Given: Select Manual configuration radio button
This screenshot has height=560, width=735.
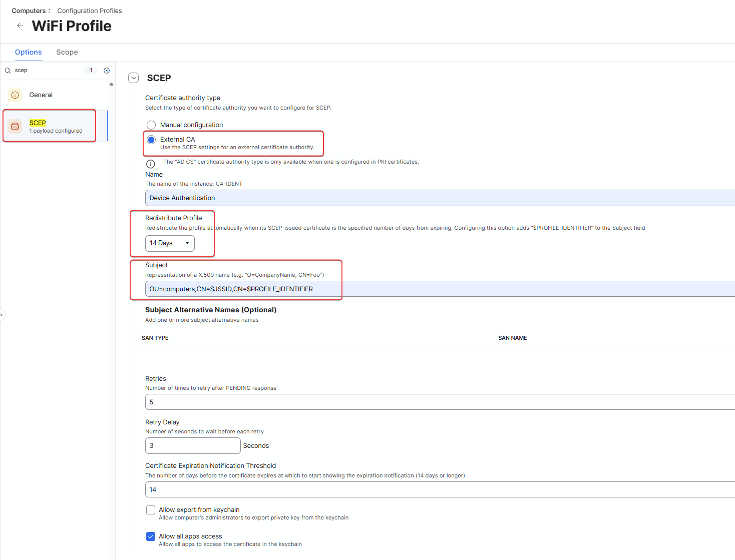Looking at the screenshot, I should pos(151,125).
